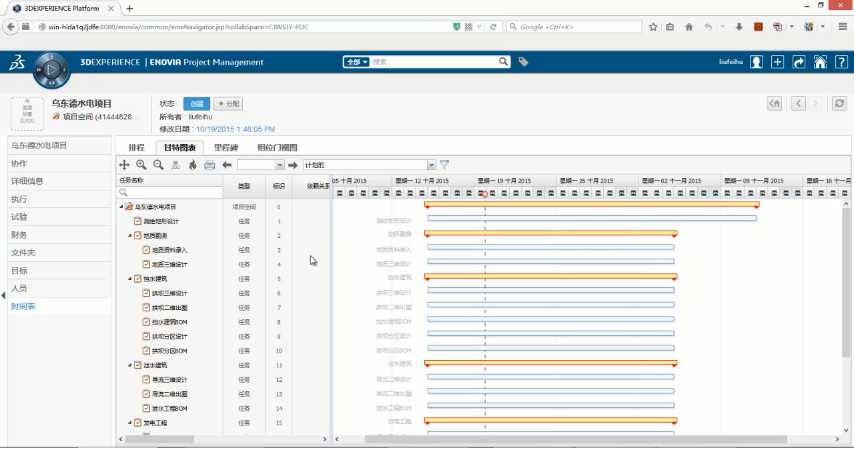The height and width of the screenshot is (449, 854).
Task: Open the user profile icon in header
Action: point(757,62)
